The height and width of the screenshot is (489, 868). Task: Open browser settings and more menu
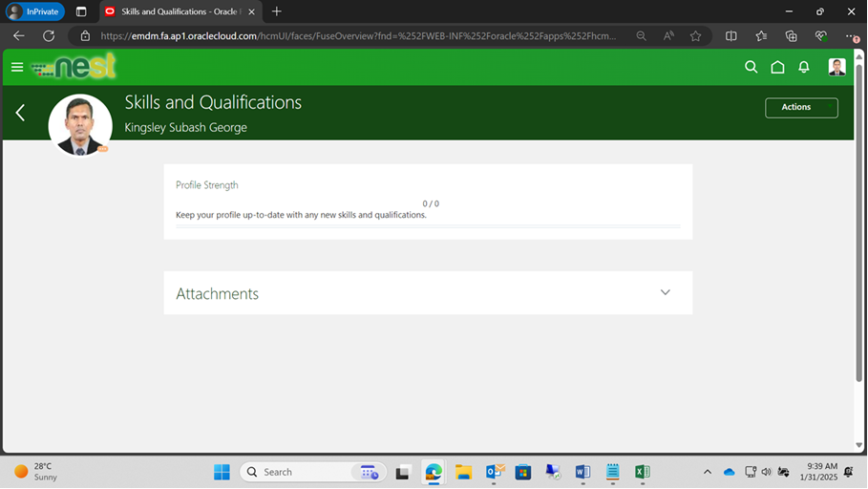(852, 36)
